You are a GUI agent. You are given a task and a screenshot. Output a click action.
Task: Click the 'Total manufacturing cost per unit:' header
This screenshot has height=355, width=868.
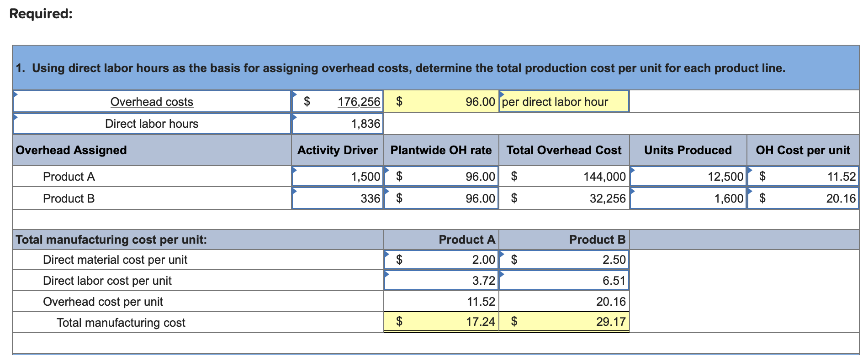tap(111, 240)
